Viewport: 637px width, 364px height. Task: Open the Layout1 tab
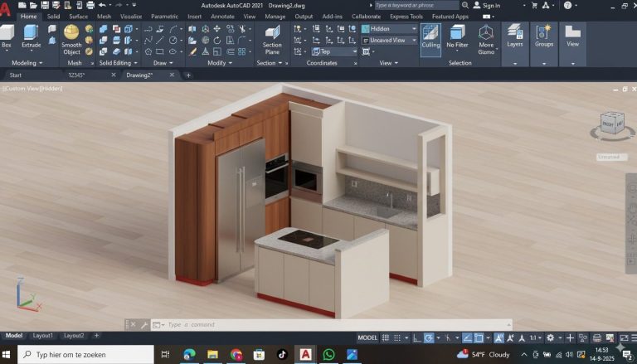(x=42, y=336)
